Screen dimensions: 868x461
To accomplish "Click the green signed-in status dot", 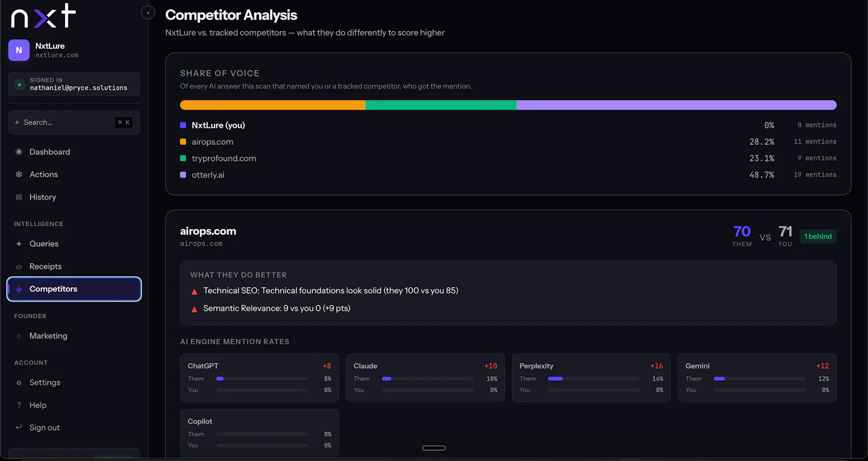I will click(x=20, y=84).
